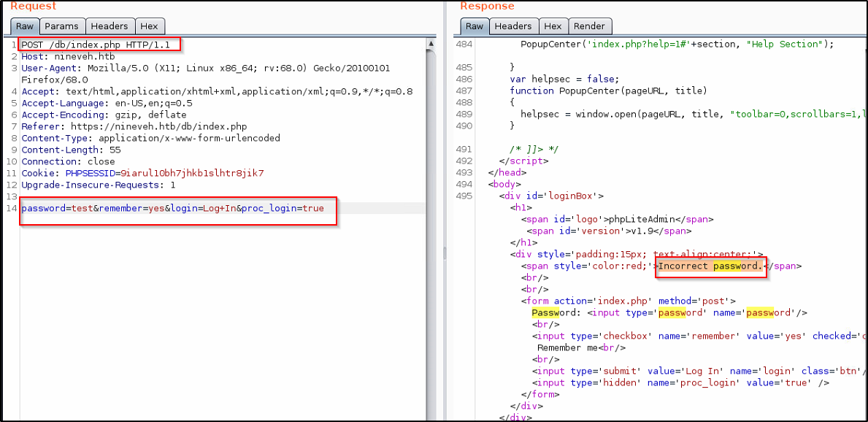Click the Accept: text/html header line
The height and width of the screenshot is (422, 868).
pos(217,91)
